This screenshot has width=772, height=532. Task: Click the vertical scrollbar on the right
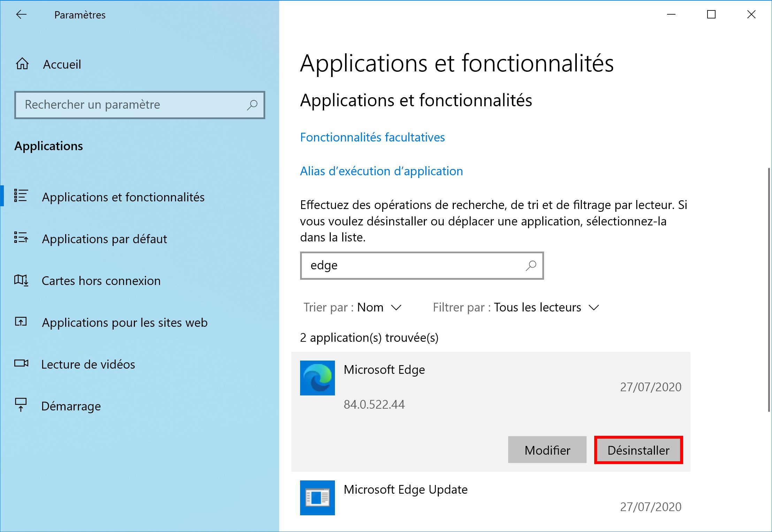point(769,290)
